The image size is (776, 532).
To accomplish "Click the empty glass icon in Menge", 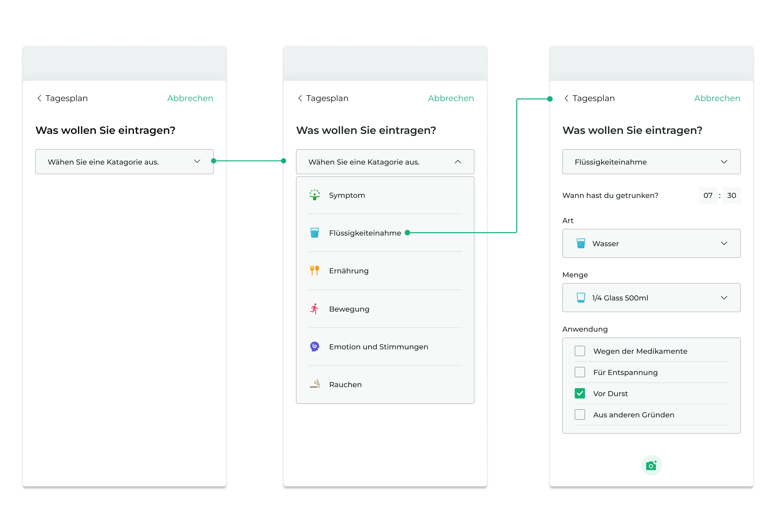I will [581, 298].
